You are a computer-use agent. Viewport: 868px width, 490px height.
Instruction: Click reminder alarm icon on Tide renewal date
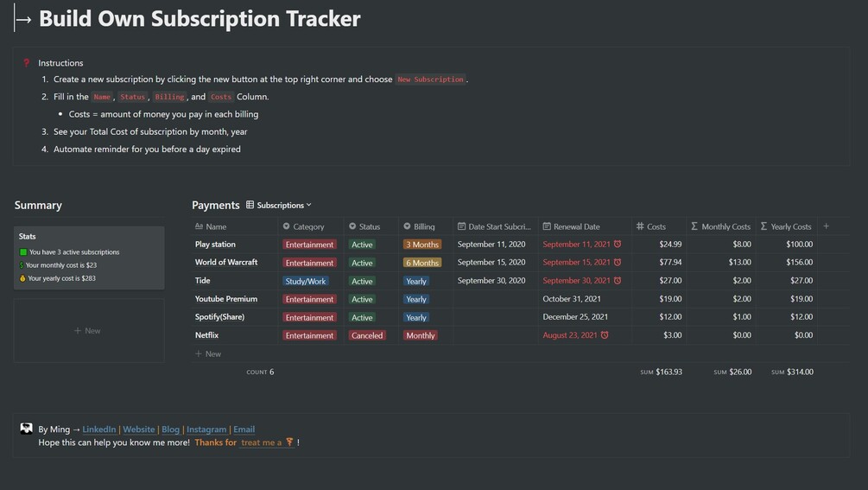(x=618, y=281)
